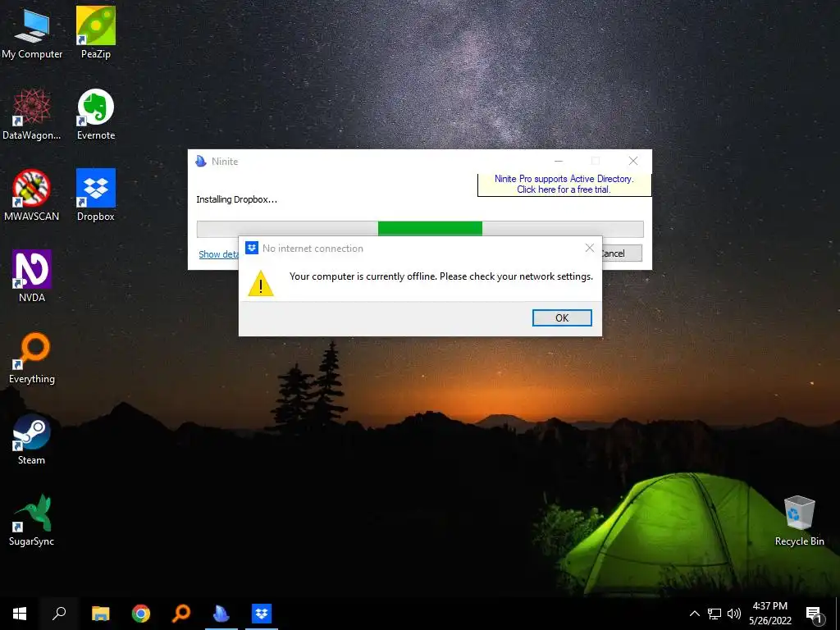840x630 pixels.
Task: Select the Recycle Bin icon
Action: tap(799, 520)
